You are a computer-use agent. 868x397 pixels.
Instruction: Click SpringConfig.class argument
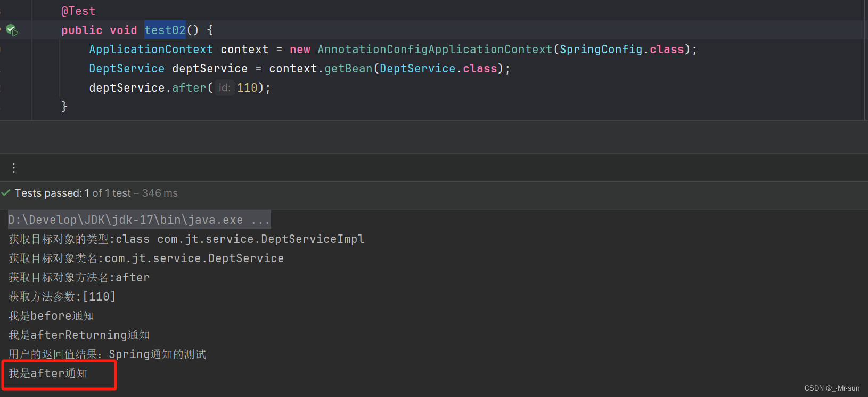[621, 50]
